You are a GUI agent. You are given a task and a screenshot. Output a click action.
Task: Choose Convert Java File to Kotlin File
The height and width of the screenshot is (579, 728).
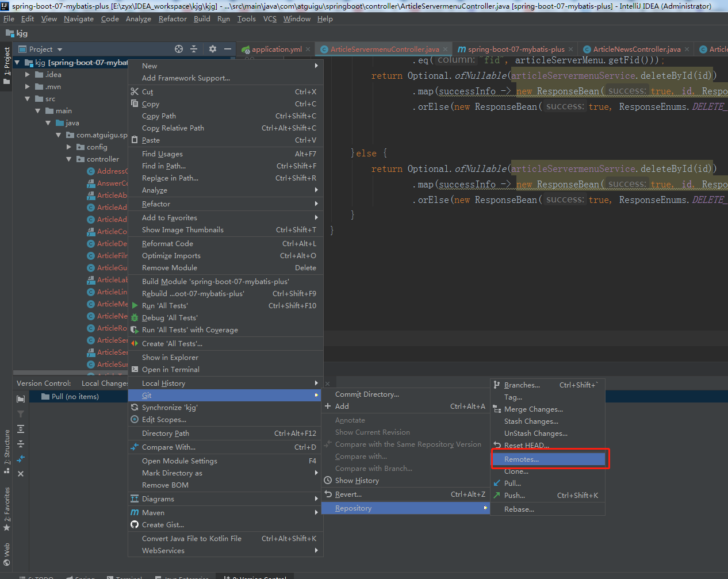225,538
